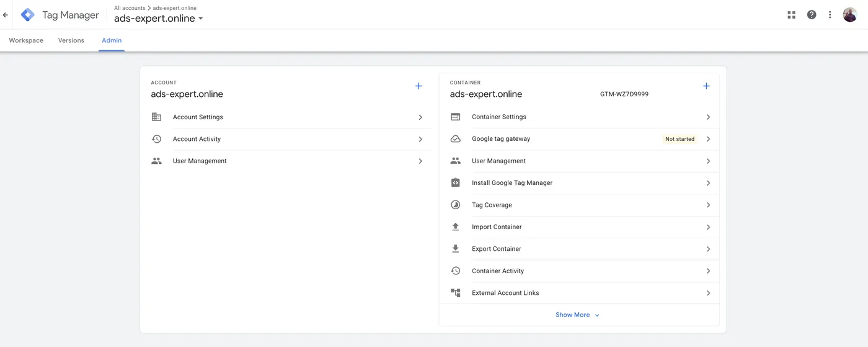Click the Account Settings building icon
Screen dimensions: 868x347
click(x=156, y=117)
